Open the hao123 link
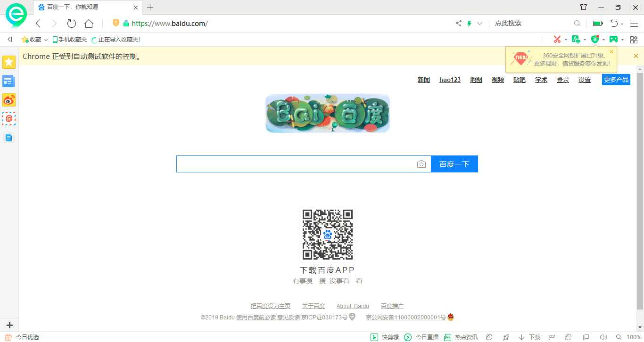The width and height of the screenshot is (644, 342). pyautogui.click(x=450, y=80)
